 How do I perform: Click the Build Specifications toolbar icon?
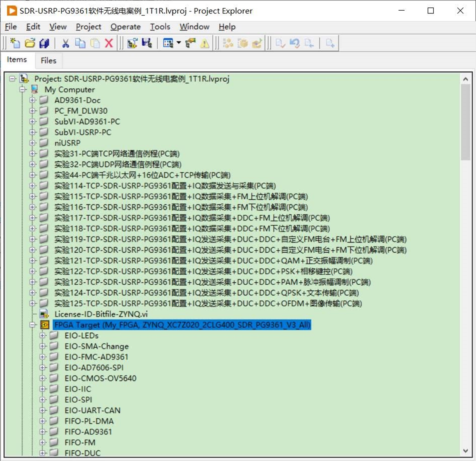coord(228,43)
